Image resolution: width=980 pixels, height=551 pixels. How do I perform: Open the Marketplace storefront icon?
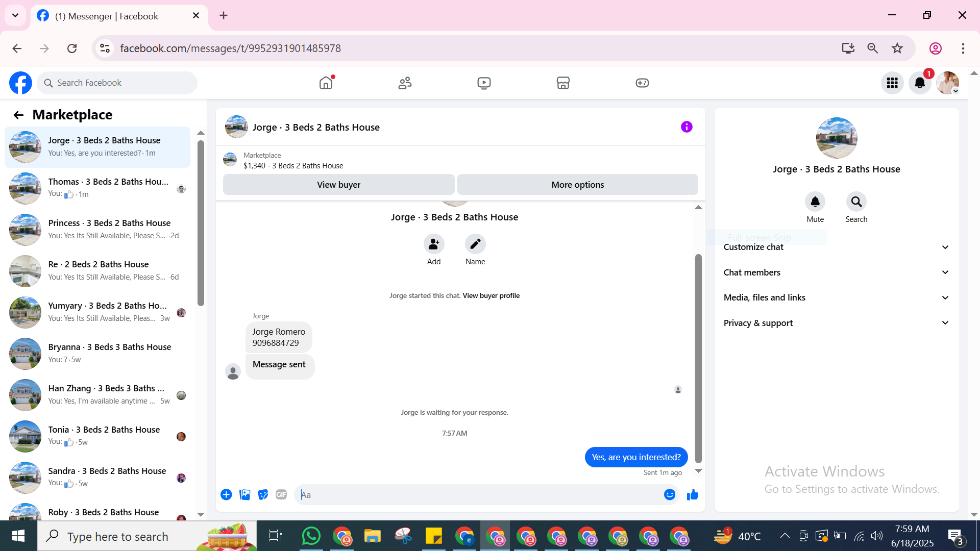[x=563, y=83]
